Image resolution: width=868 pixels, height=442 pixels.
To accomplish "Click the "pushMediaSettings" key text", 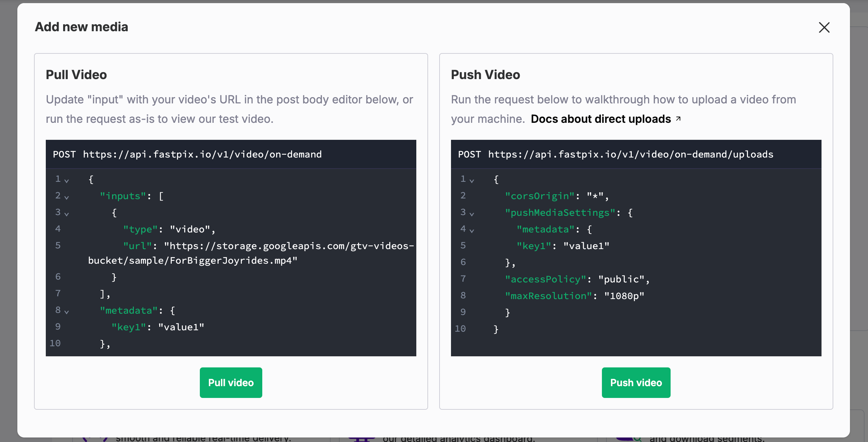I will click(560, 213).
